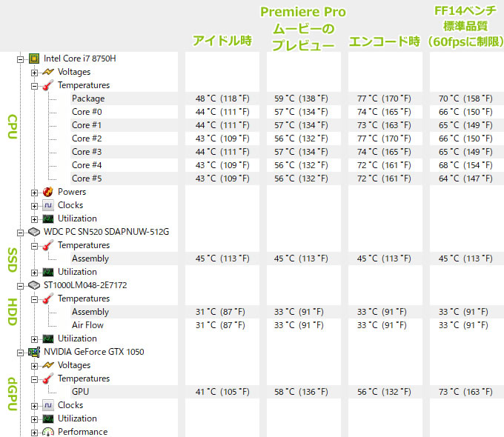This screenshot has width=504, height=437.
Task: Click the GPU Utilization graph icon
Action: [48, 418]
